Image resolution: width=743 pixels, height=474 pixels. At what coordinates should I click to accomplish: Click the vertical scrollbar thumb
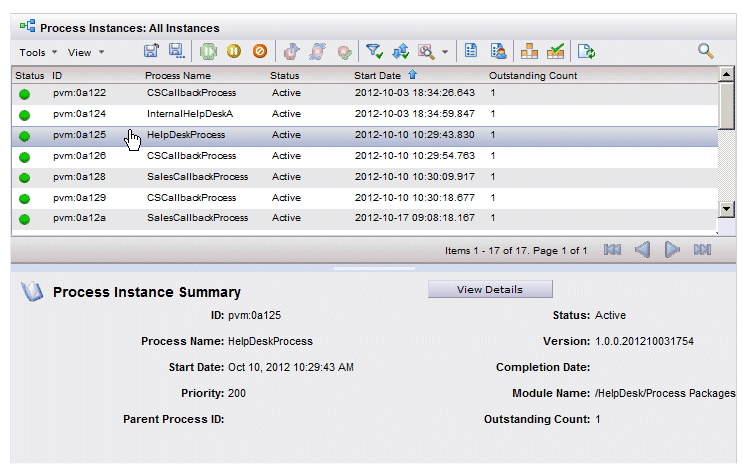[726, 105]
